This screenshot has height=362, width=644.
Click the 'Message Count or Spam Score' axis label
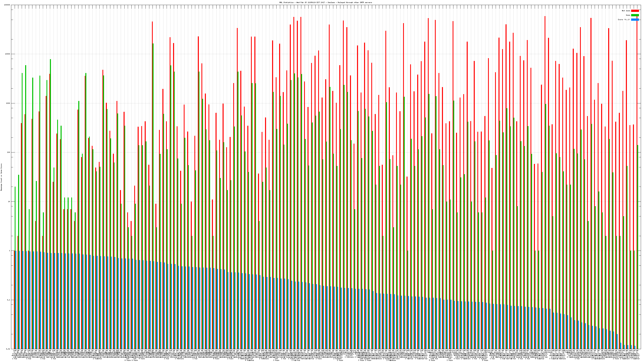pos(1,177)
